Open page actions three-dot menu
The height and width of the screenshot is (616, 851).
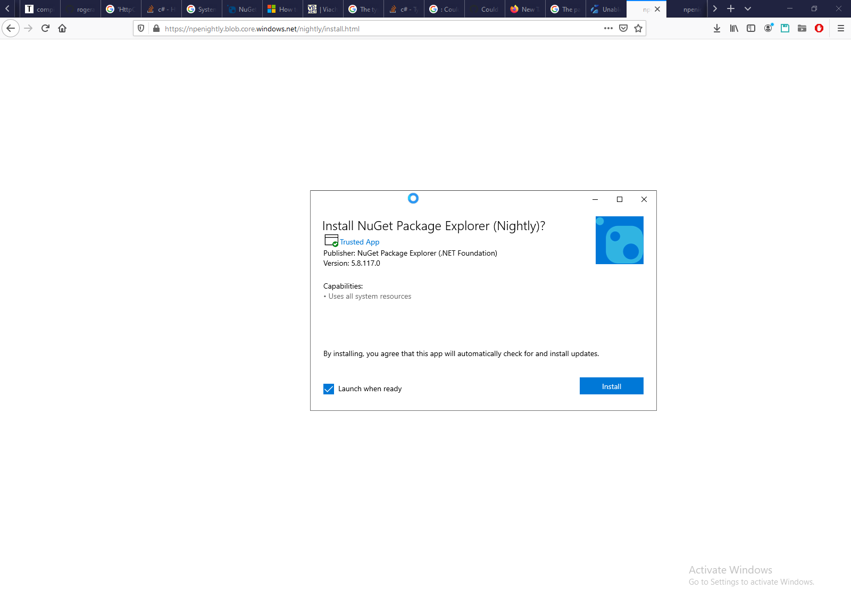(608, 28)
